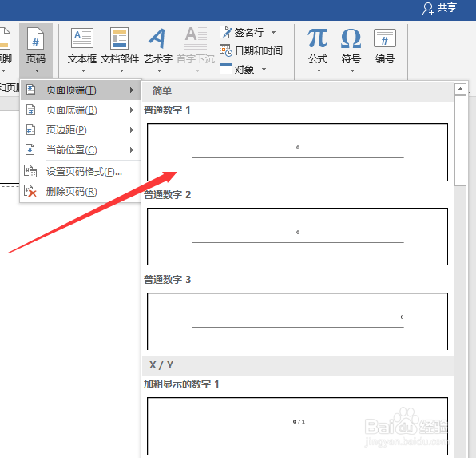Choose 页面顶端(T) menu item
The image size is (476, 458).
click(x=81, y=90)
